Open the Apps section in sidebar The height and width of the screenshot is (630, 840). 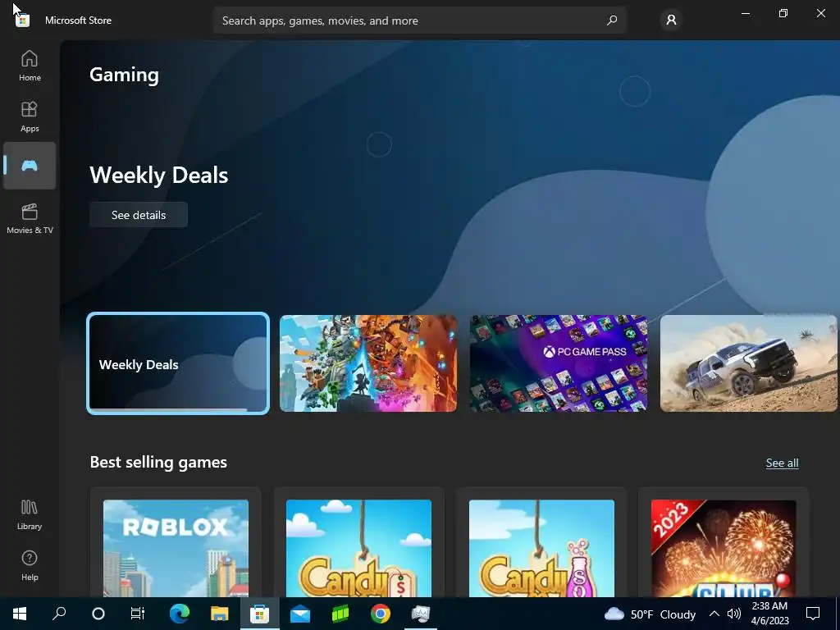(30, 116)
